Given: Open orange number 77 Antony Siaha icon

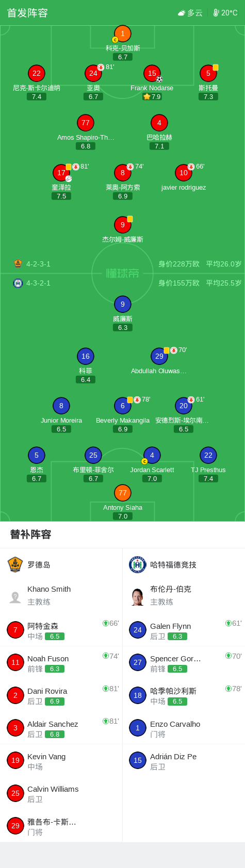Looking at the screenshot, I should pyautogui.click(x=123, y=493).
